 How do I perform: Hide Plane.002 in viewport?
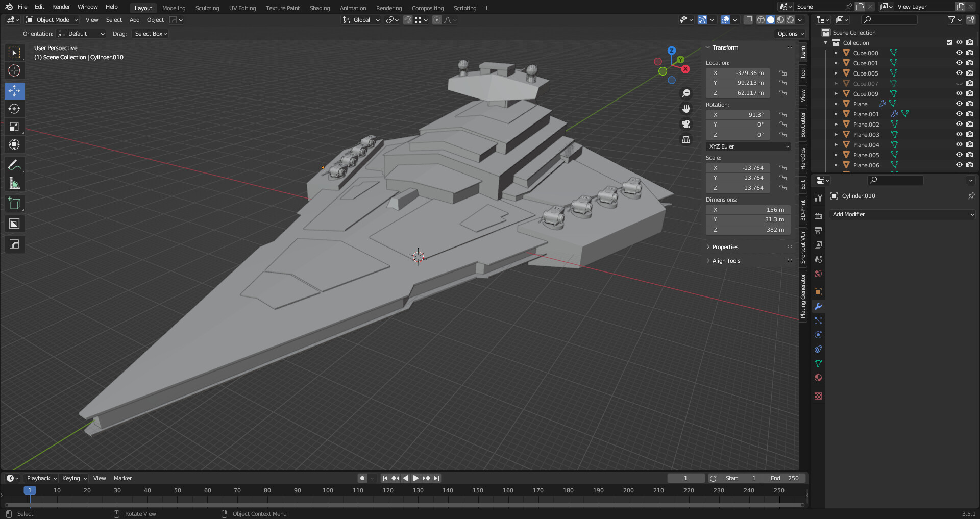[959, 124]
